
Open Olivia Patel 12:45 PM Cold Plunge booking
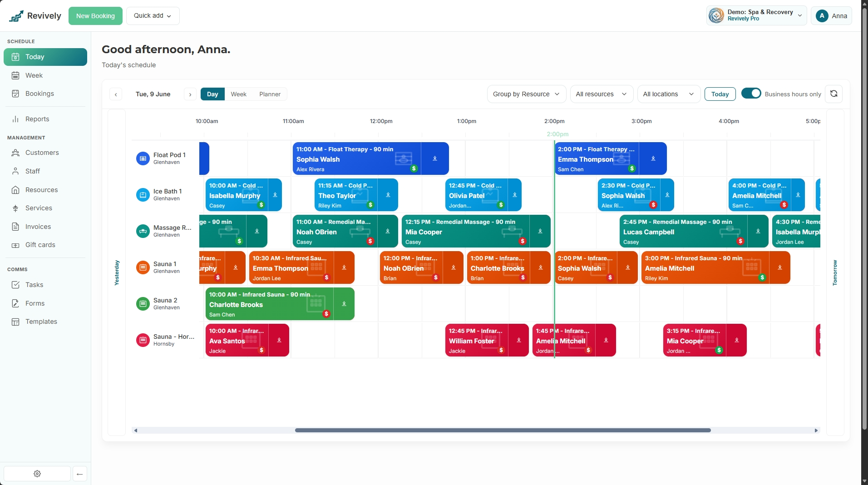[483, 195]
